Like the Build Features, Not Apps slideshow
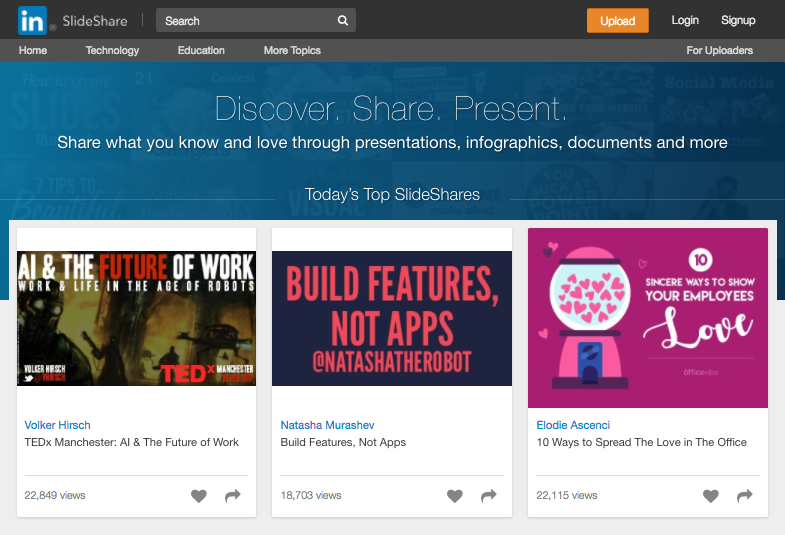 click(455, 495)
